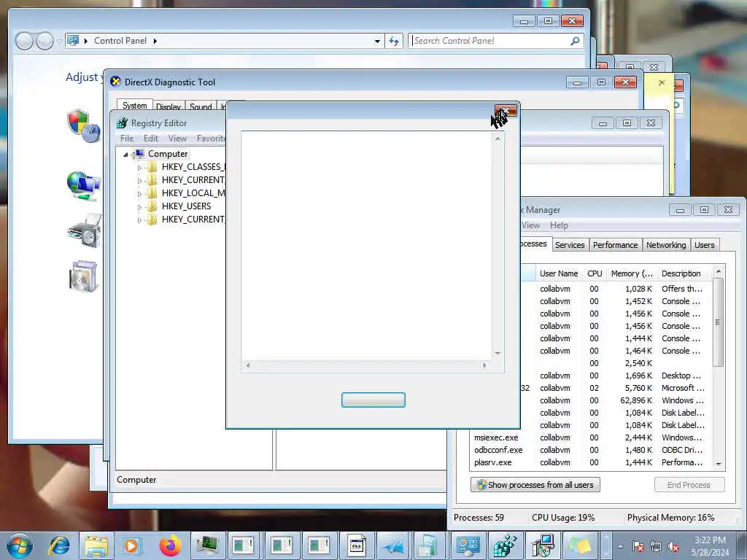Viewport: 747px width, 560px height.
Task: Sort processes by Memory column header
Action: [632, 273]
